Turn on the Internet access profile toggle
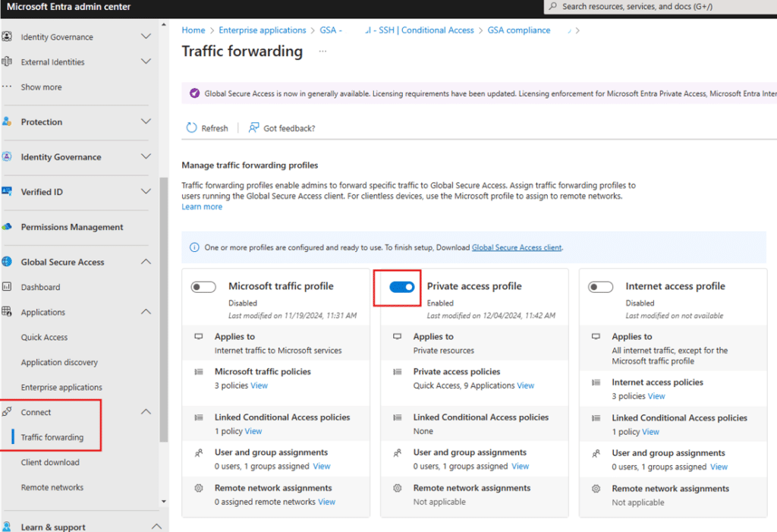This screenshot has width=777, height=532. coord(601,287)
